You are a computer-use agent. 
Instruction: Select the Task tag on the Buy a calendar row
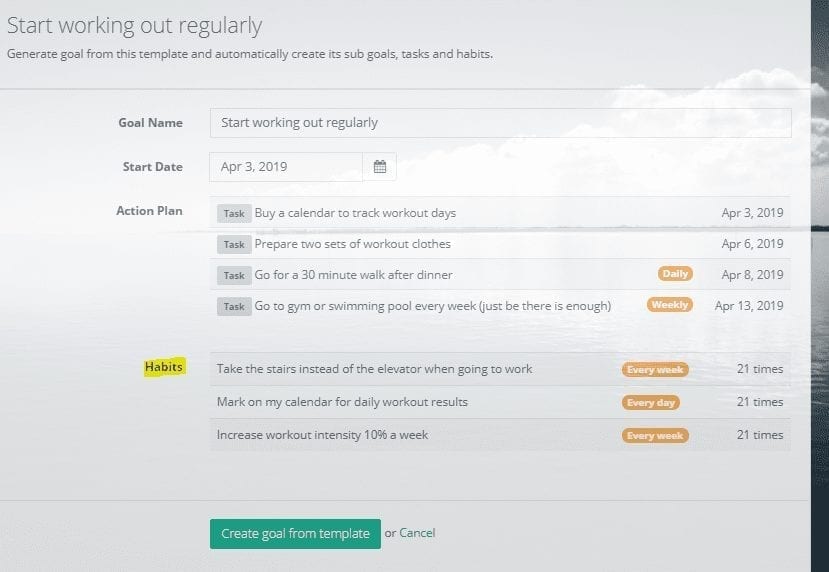234,214
